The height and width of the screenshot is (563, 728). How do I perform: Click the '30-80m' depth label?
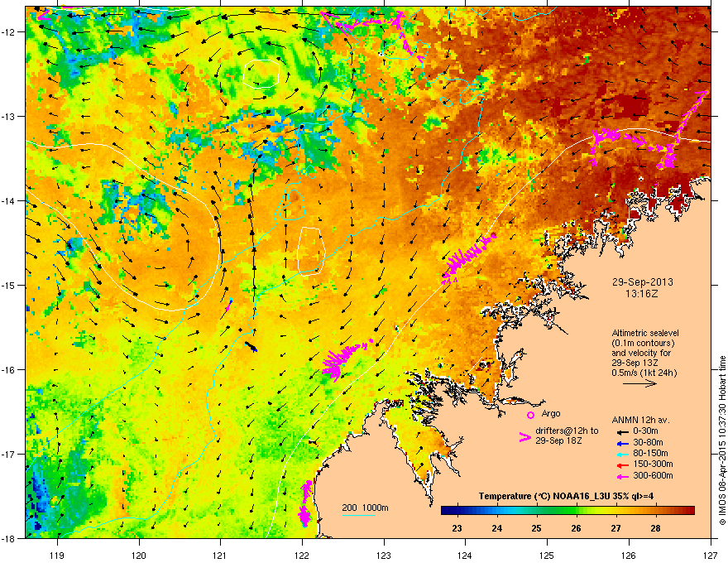click(648, 443)
